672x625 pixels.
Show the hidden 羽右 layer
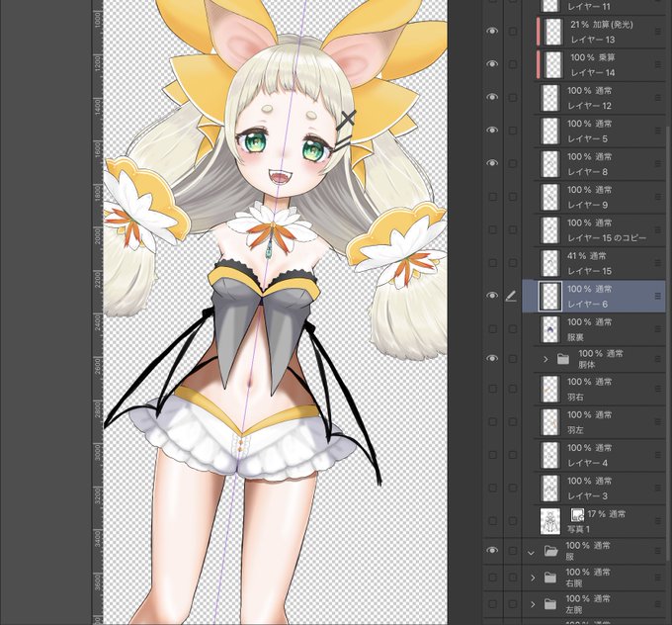pos(493,389)
